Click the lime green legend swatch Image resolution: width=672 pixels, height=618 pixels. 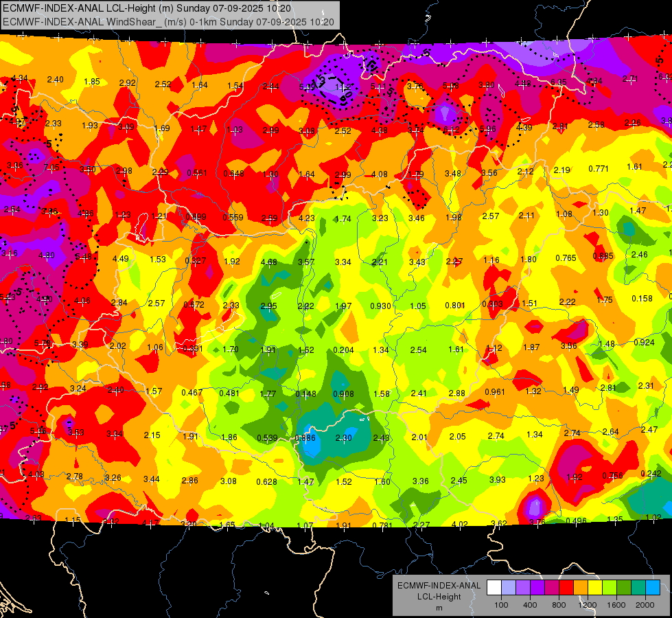(x=610, y=588)
